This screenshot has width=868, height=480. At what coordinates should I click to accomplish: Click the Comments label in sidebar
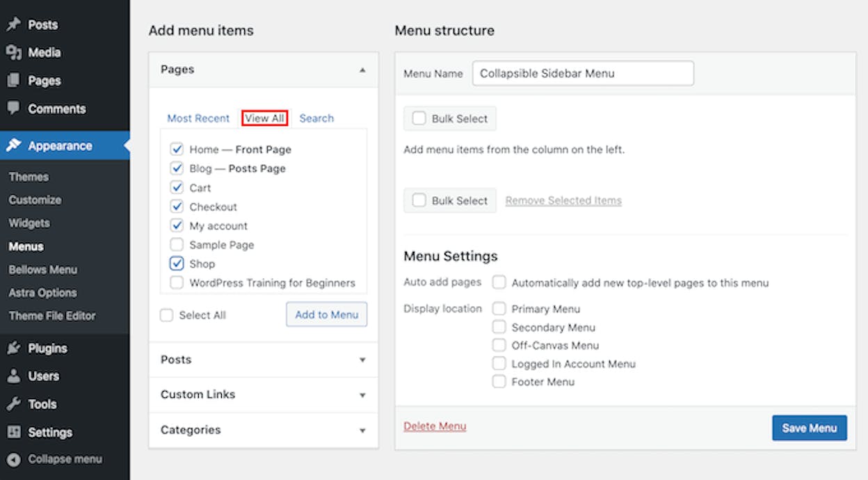[57, 109]
